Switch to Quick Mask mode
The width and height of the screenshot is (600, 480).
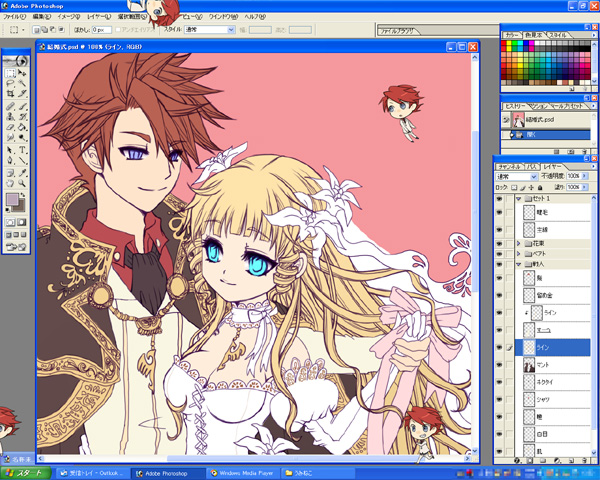point(21,222)
